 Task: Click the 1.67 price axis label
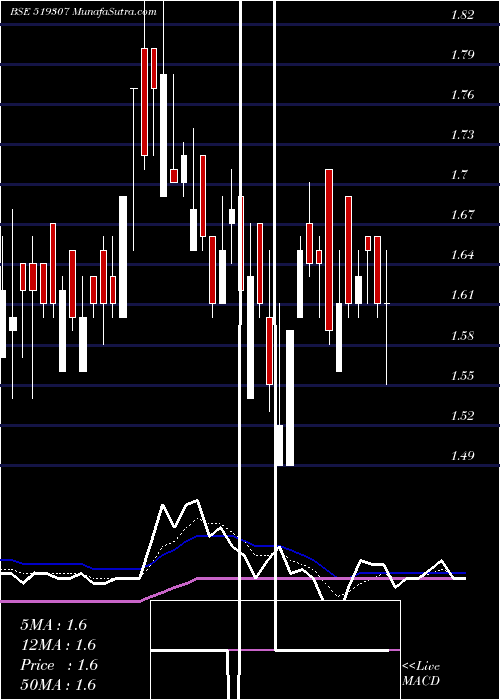click(462, 215)
